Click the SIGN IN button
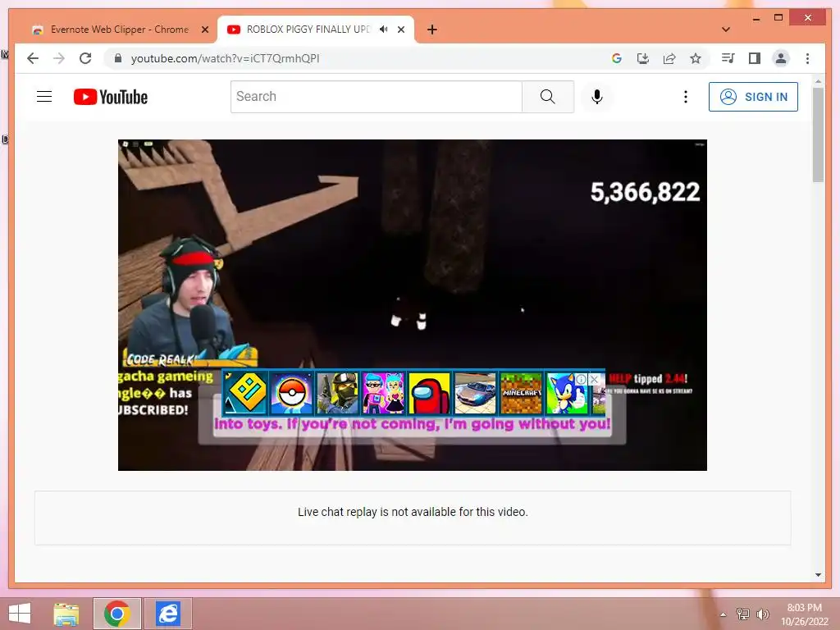The image size is (840, 630). coord(753,97)
